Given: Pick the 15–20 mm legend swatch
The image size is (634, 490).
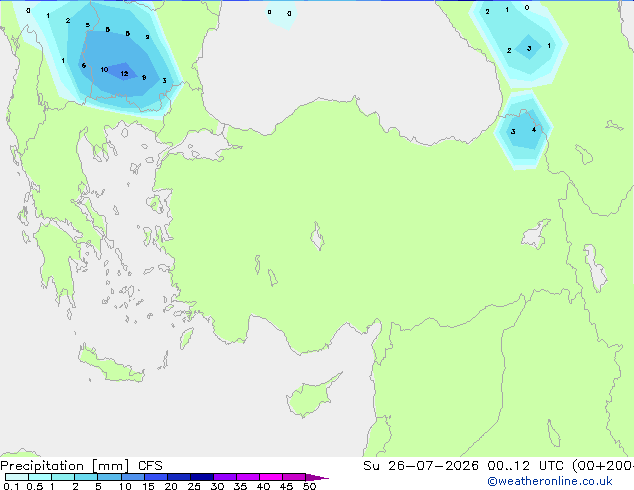Looking at the screenshot, I should click(x=156, y=477).
